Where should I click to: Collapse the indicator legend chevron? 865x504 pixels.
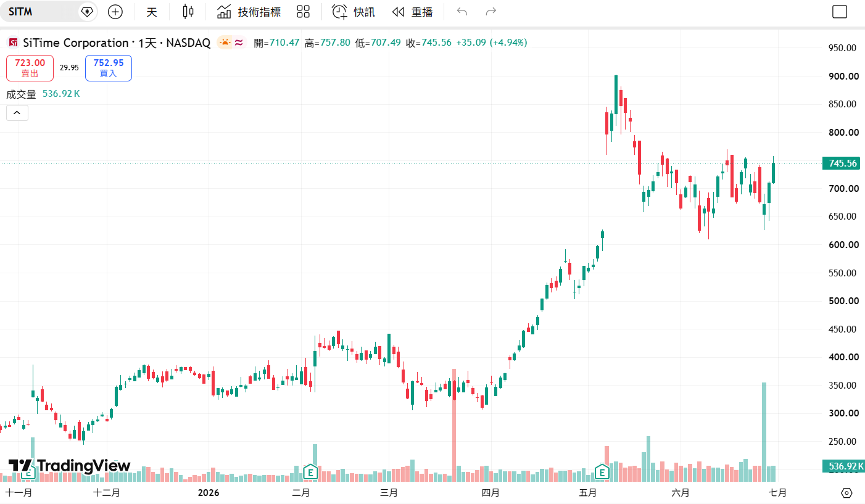click(x=17, y=113)
